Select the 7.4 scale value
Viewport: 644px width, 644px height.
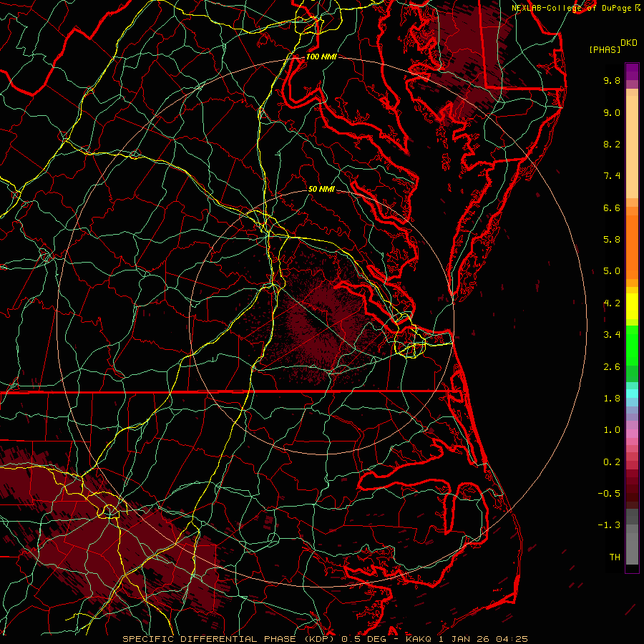pyautogui.click(x=612, y=176)
